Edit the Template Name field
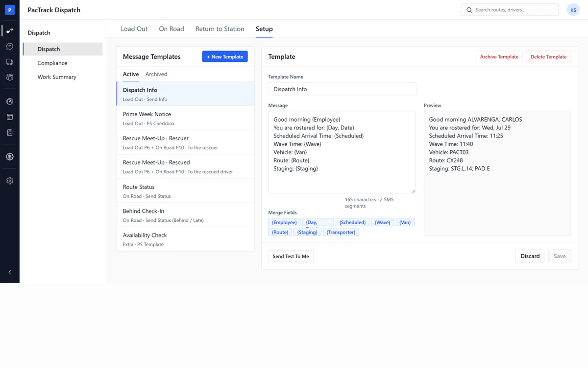 (x=342, y=89)
